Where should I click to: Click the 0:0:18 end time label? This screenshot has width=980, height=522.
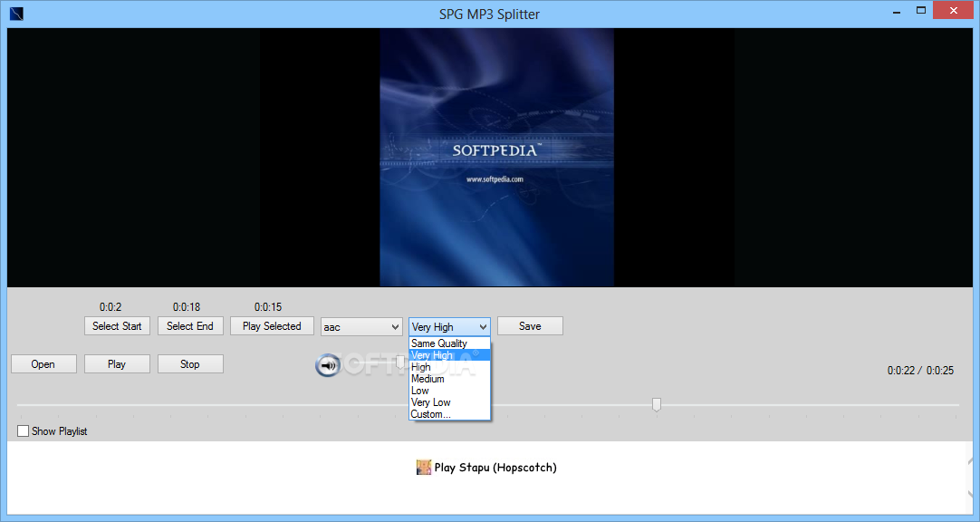[x=187, y=307]
